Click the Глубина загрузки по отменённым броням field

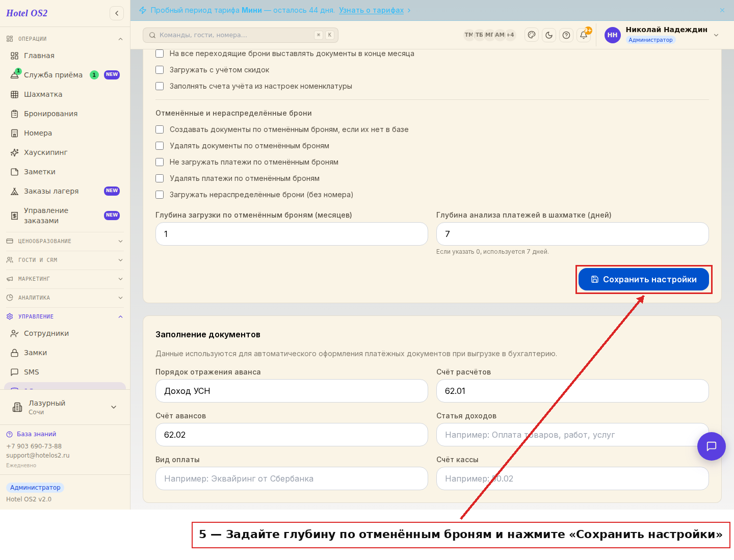click(292, 234)
